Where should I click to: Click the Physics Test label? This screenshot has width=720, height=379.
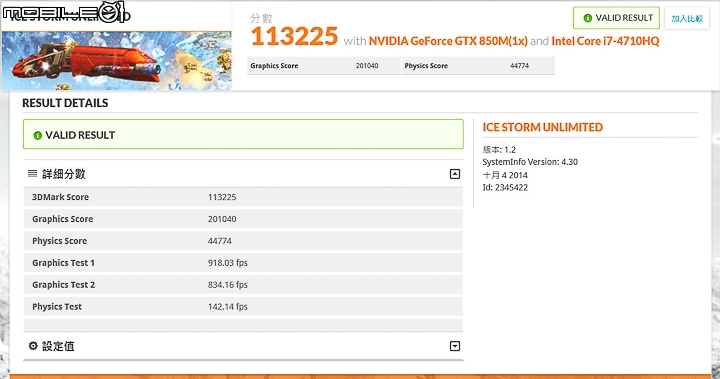coord(57,306)
